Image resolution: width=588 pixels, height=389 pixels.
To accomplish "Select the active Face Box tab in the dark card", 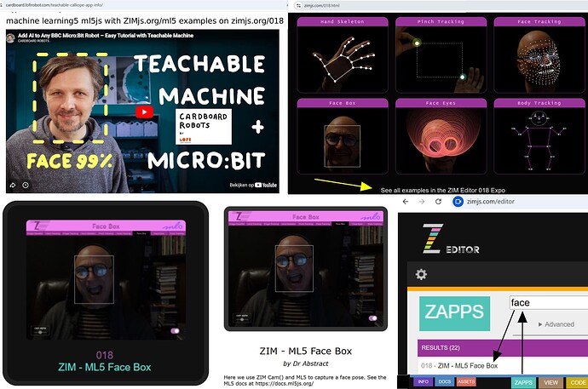I will 141,233.
